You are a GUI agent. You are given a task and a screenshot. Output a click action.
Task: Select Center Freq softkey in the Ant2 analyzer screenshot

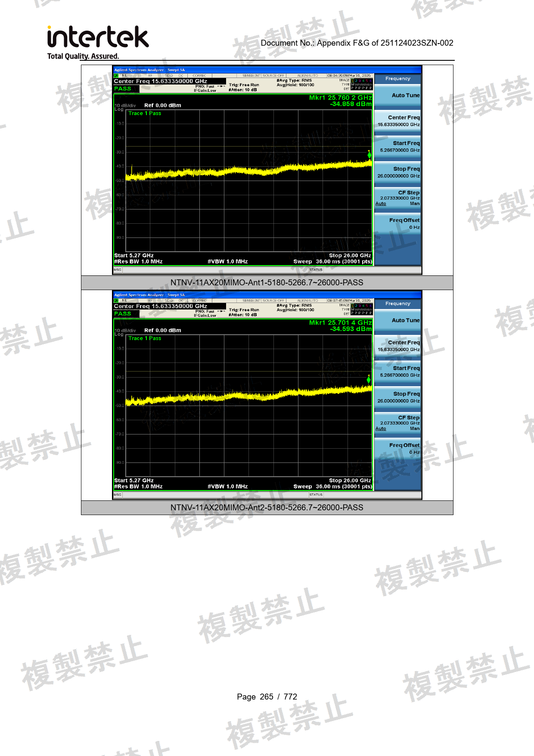[397, 346]
